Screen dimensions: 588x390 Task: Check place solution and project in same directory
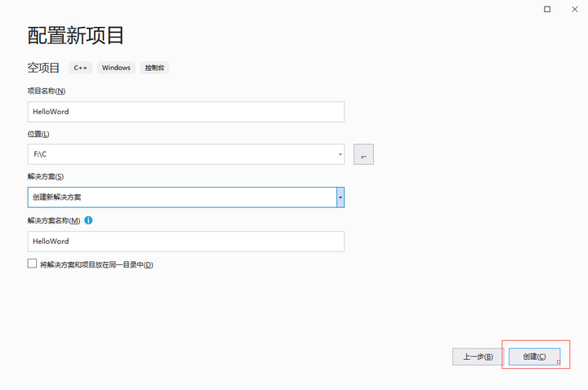(x=32, y=264)
